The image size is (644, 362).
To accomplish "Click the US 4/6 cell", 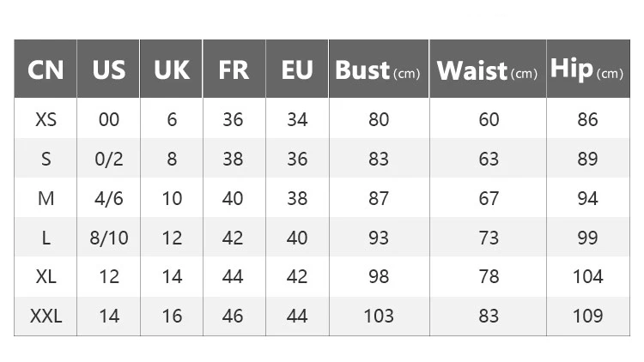I will tap(108, 198).
